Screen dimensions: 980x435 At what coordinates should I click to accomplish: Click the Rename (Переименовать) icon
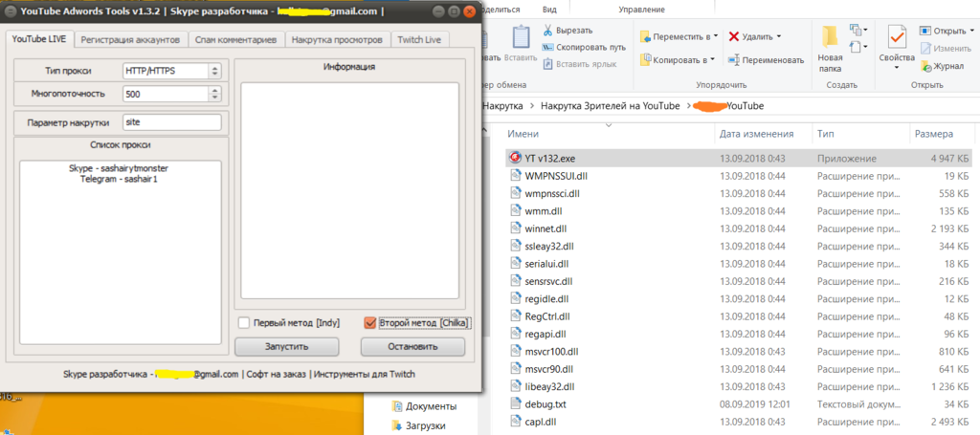734,59
